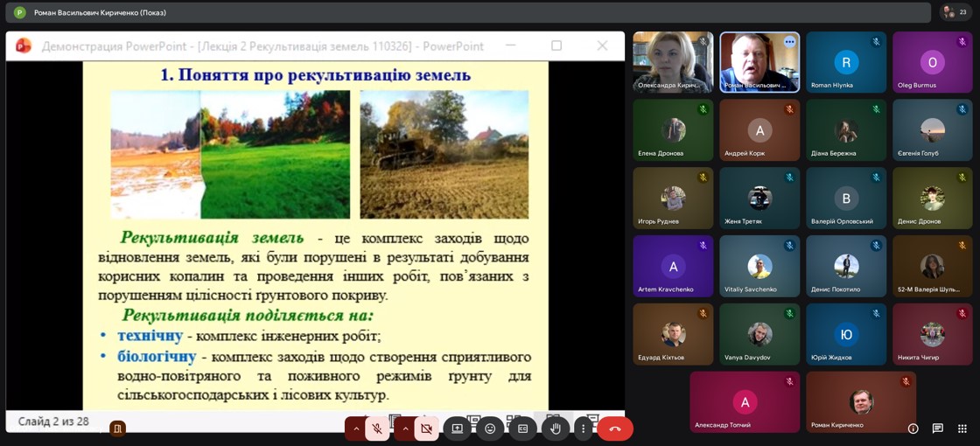Click the 'Слайд 2 из 28' slide counter
This screenshot has height=446, width=980.
(x=53, y=422)
